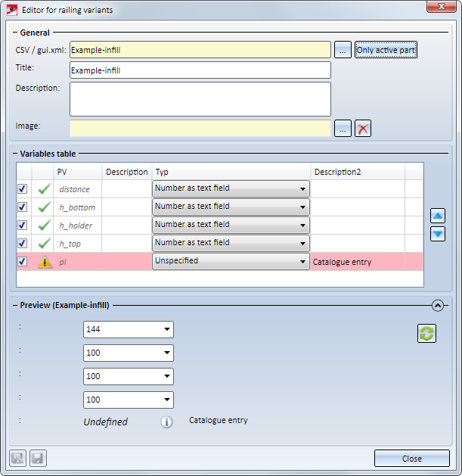Click the info icon next to Undefined

[166, 422]
